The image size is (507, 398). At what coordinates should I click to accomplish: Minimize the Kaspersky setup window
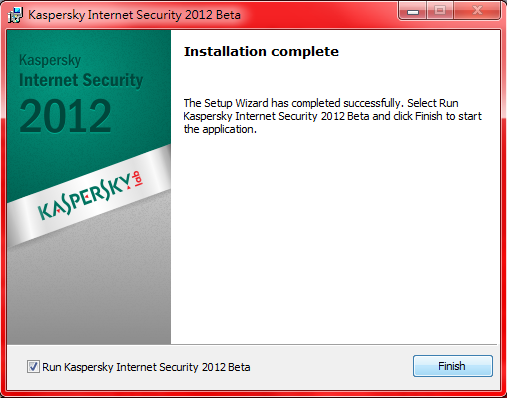[413, 11]
